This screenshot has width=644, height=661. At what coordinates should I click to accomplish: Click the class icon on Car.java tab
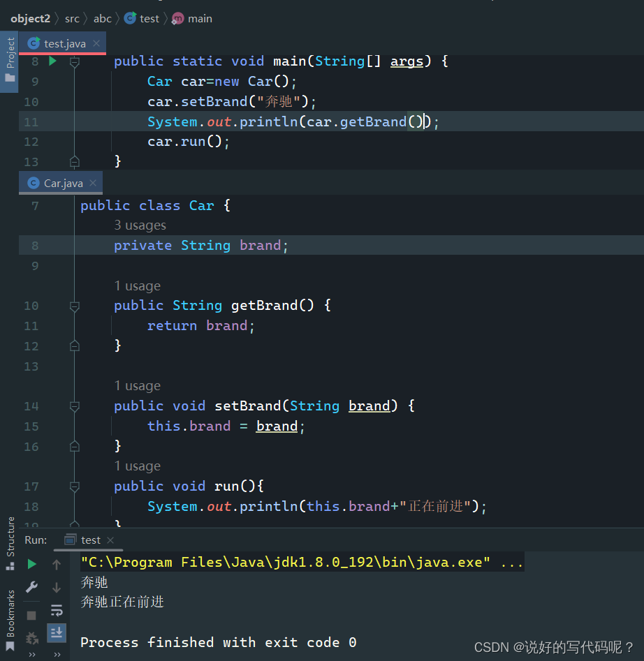(x=34, y=183)
